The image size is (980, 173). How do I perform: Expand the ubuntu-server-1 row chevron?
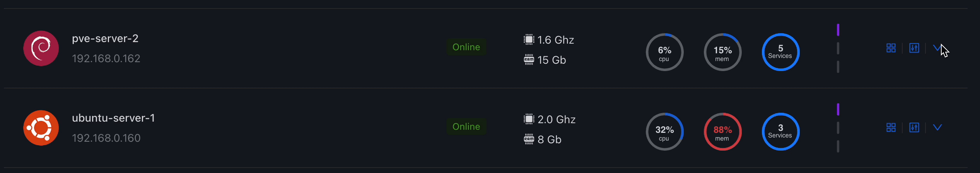coord(937,127)
